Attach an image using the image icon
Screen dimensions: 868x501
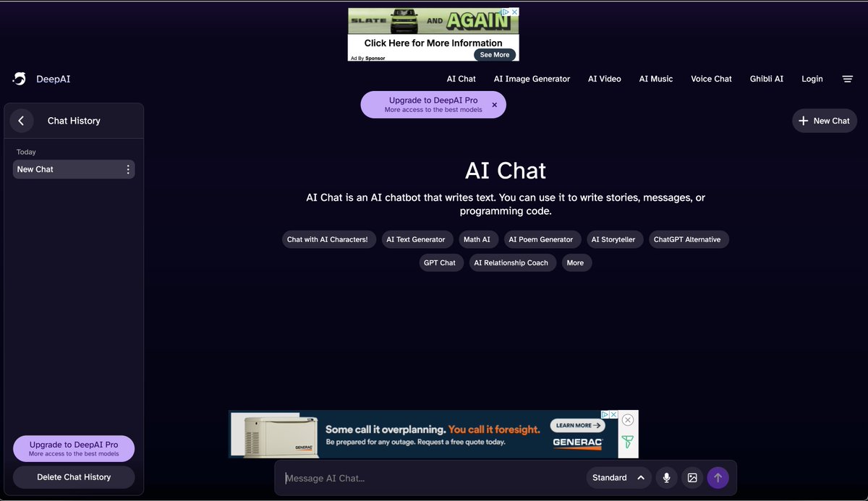692,478
